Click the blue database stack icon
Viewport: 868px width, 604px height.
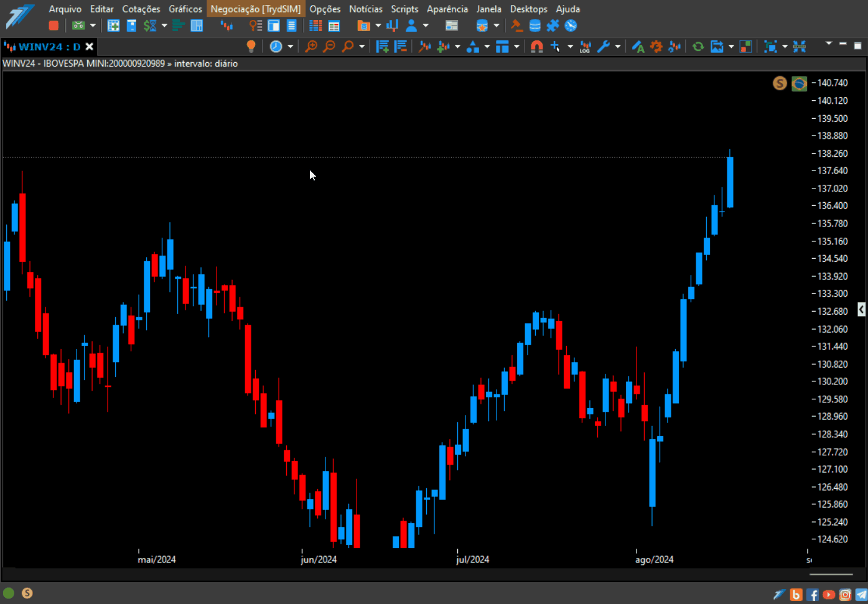coord(534,26)
